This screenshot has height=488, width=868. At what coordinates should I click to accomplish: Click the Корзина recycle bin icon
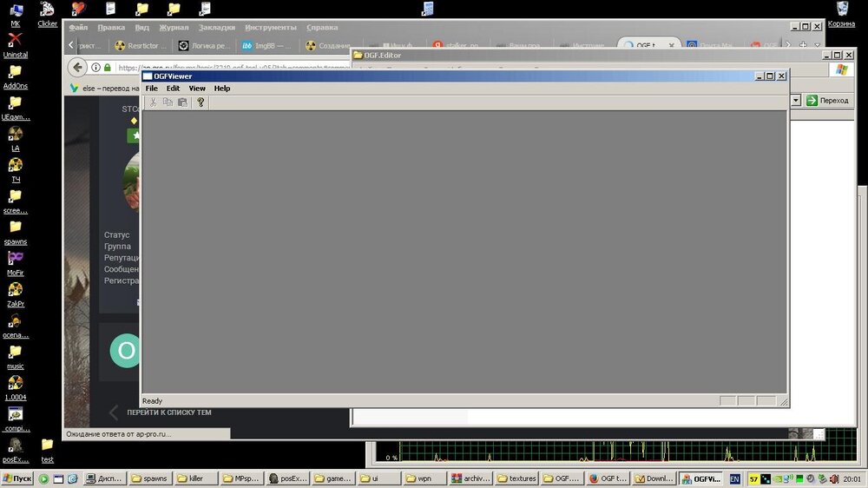coord(841,10)
